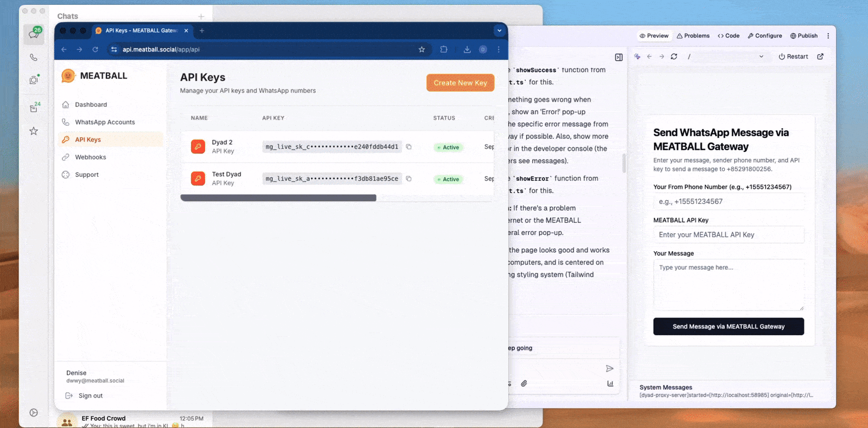Copy the Test Dyad API key
The width and height of the screenshot is (868, 428).
pyautogui.click(x=409, y=178)
